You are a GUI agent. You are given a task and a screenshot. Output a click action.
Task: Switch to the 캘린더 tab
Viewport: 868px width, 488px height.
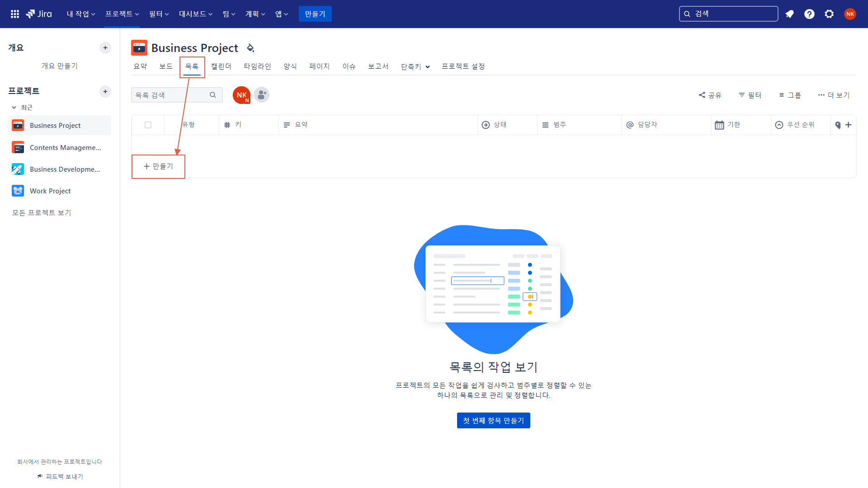coord(221,66)
